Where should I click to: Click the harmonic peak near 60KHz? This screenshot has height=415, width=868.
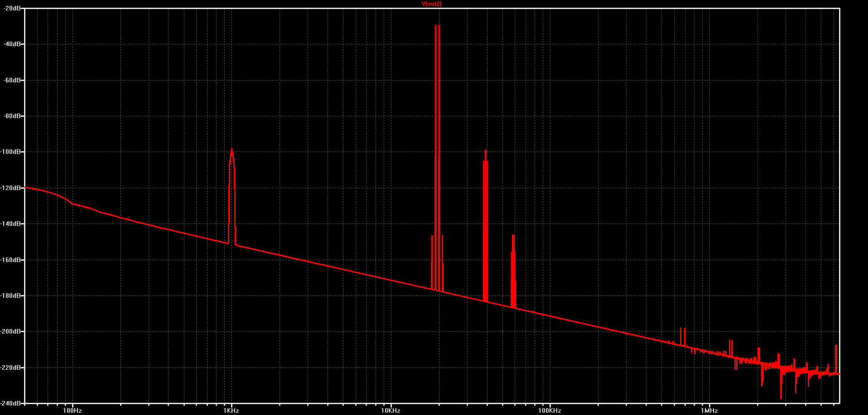point(513,236)
